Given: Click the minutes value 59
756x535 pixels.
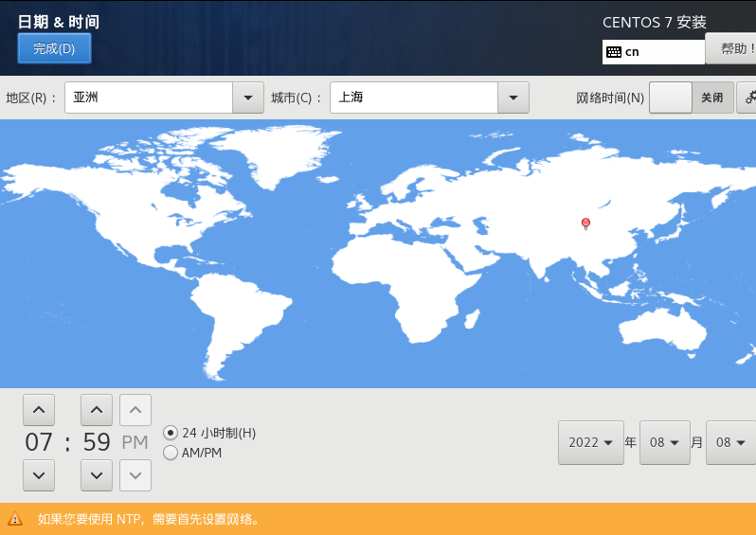Looking at the screenshot, I should [x=97, y=442].
